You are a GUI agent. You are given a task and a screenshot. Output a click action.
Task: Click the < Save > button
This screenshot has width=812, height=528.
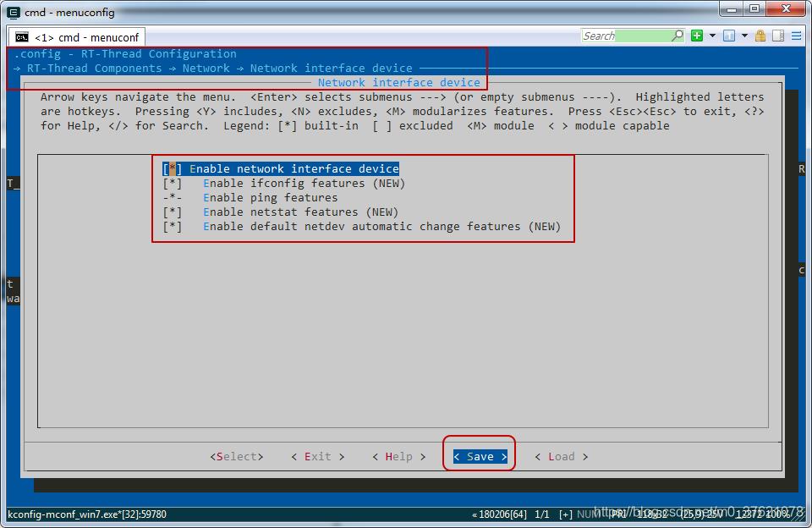coord(480,456)
